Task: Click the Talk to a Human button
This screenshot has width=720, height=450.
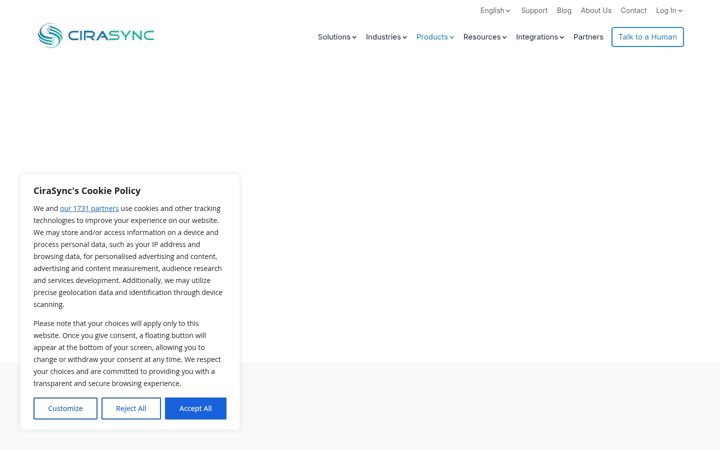Action: 647,37
